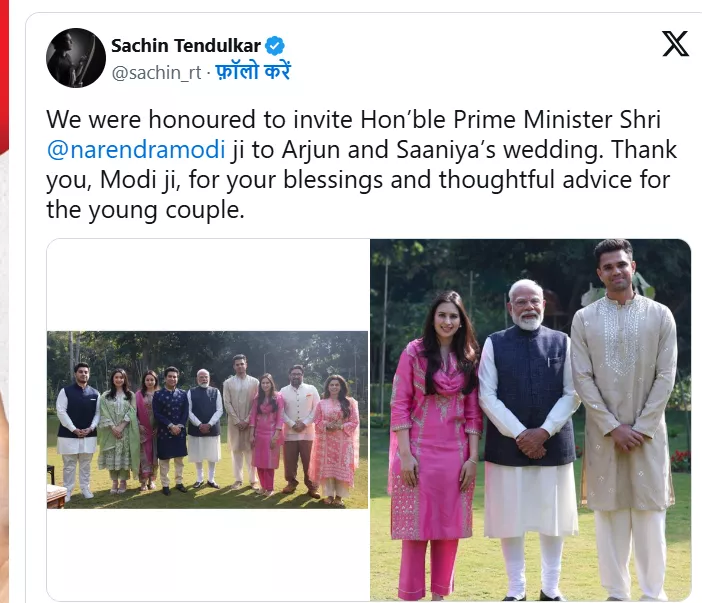Open the round profile avatar
The height and width of the screenshot is (603, 702).
click(76, 58)
